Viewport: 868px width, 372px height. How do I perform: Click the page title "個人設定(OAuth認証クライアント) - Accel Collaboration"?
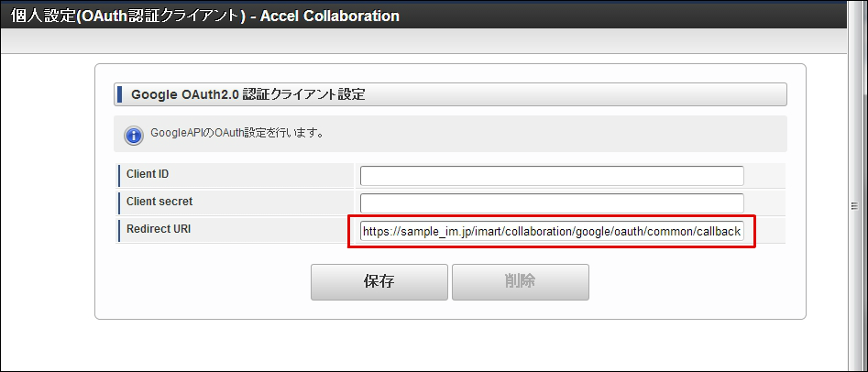204,16
